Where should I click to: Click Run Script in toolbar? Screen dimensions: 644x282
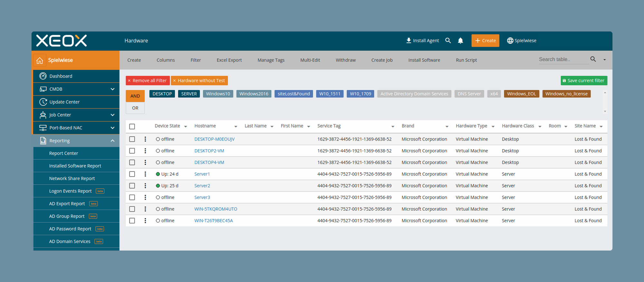(x=466, y=60)
